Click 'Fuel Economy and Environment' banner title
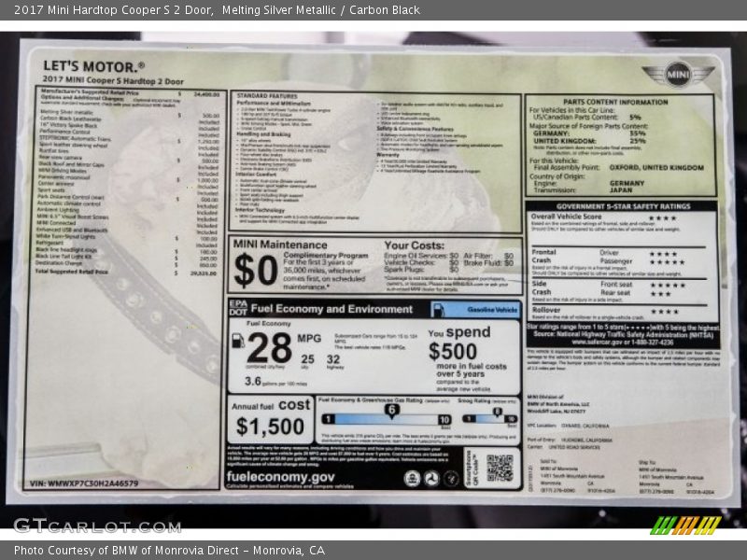The height and width of the screenshot is (560, 747). pos(331,309)
